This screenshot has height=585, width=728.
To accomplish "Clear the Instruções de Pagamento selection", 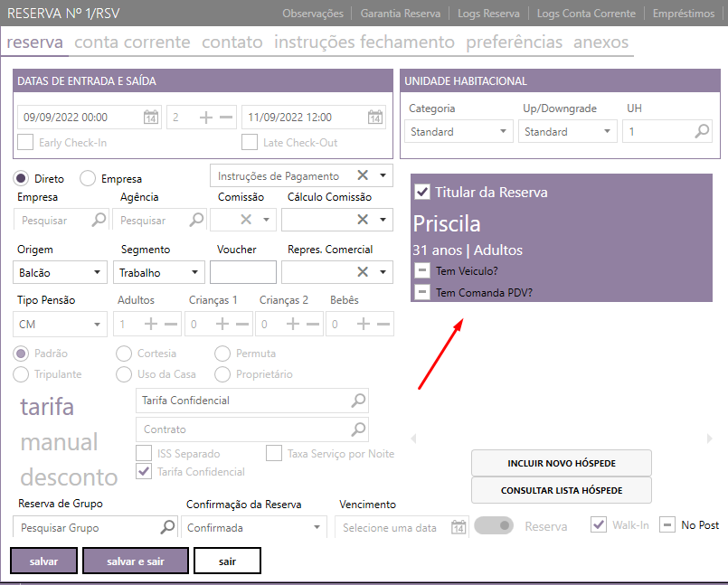I will coord(363,175).
